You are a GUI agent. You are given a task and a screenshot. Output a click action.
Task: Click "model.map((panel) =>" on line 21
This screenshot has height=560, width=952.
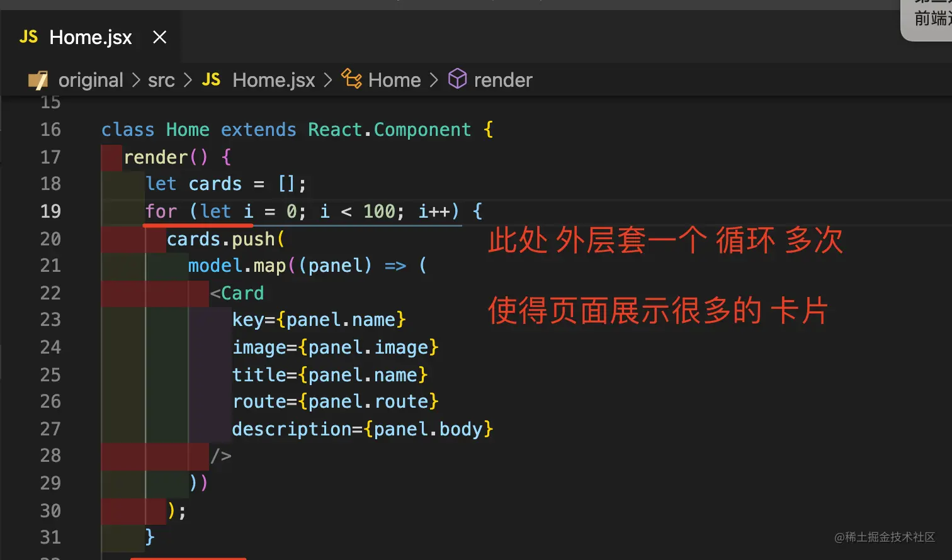coord(297,266)
